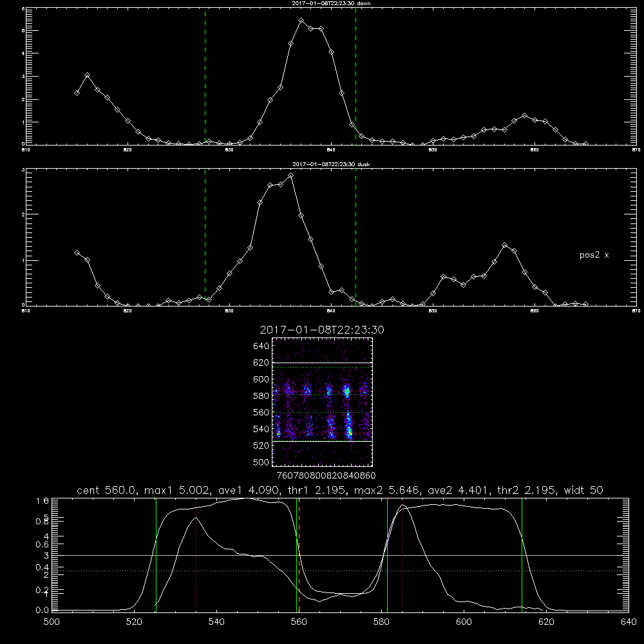This screenshot has width=644, height=644.
Task: Click the right-side secondary peak diamond in dusk plot
Action: [505, 245]
